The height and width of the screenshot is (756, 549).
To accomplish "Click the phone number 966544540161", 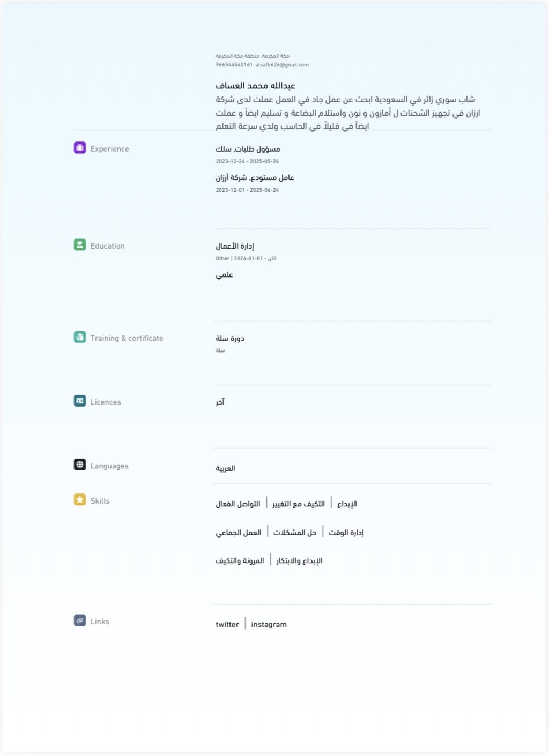I will 234,65.
